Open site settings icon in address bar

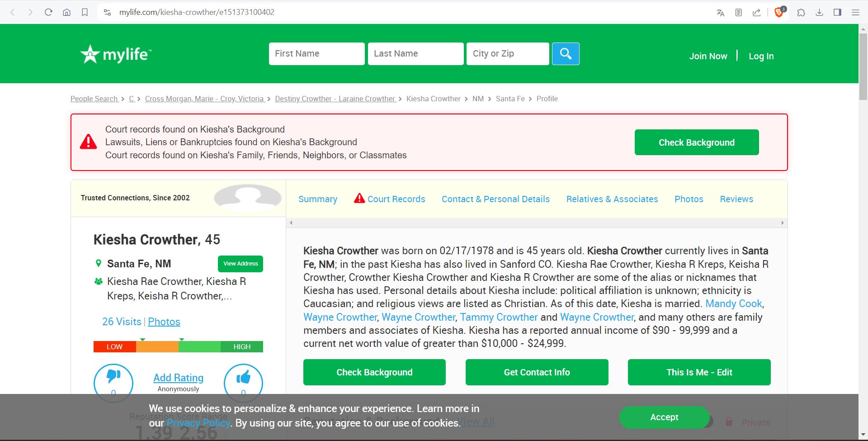(107, 12)
